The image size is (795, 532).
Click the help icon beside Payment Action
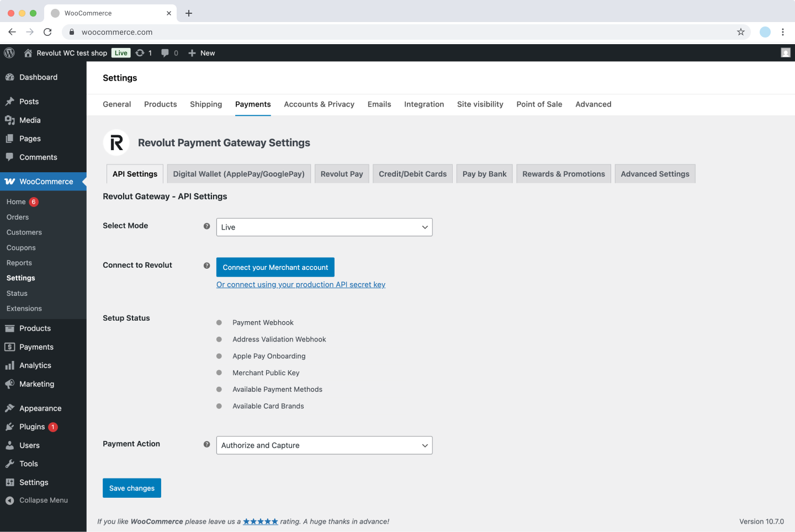(x=206, y=444)
